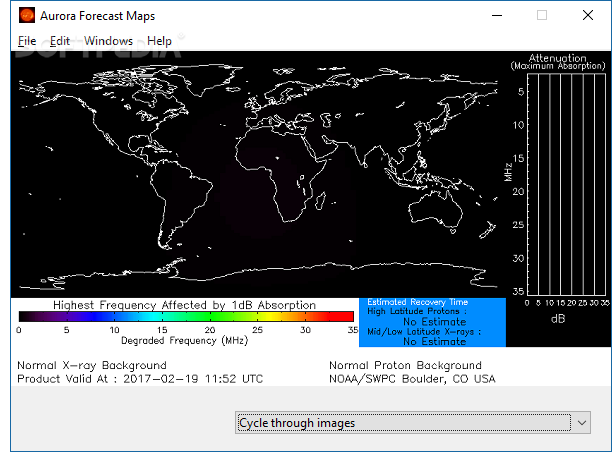Click the 'Degraded Frequency (MHz)' axis label
The image size is (612, 452).
pyautogui.click(x=185, y=340)
